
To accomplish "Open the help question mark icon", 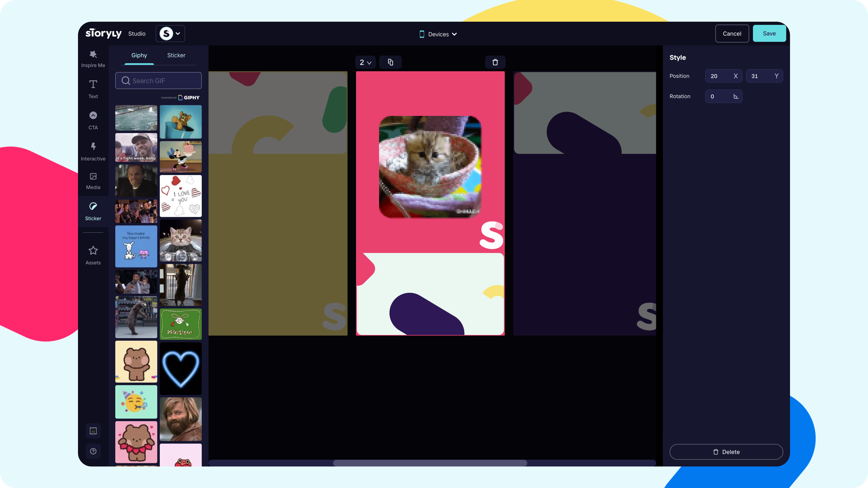I will (93, 451).
